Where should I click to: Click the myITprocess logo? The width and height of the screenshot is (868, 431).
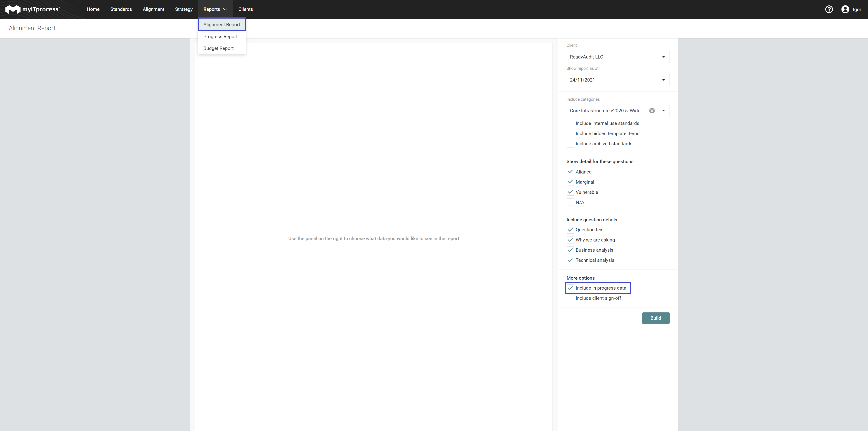tap(33, 9)
